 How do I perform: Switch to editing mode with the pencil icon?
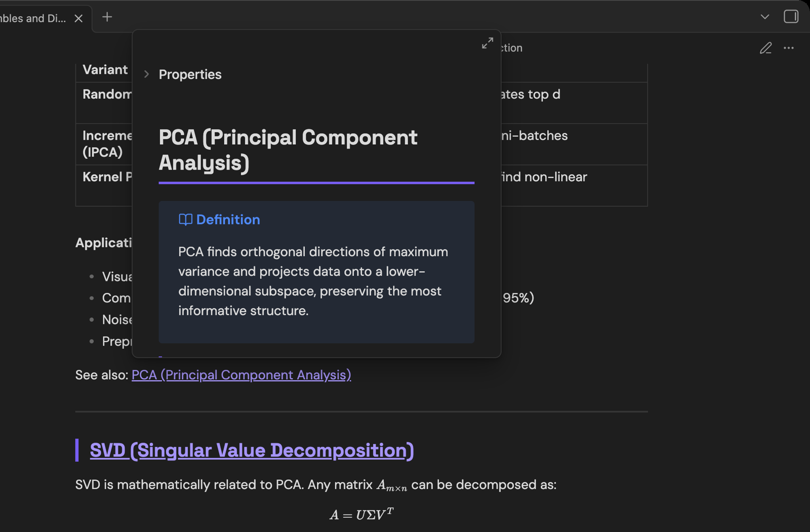tap(765, 48)
